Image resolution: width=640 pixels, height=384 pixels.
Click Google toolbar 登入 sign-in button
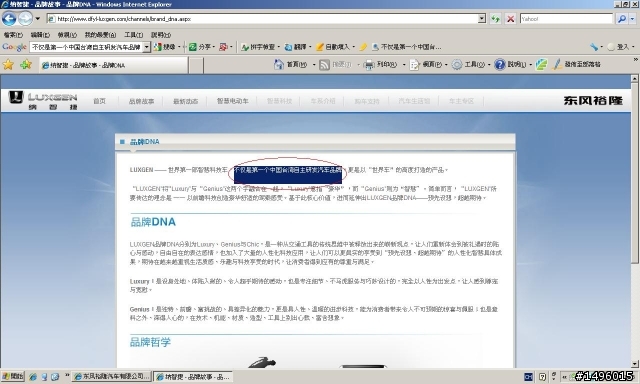(618, 47)
